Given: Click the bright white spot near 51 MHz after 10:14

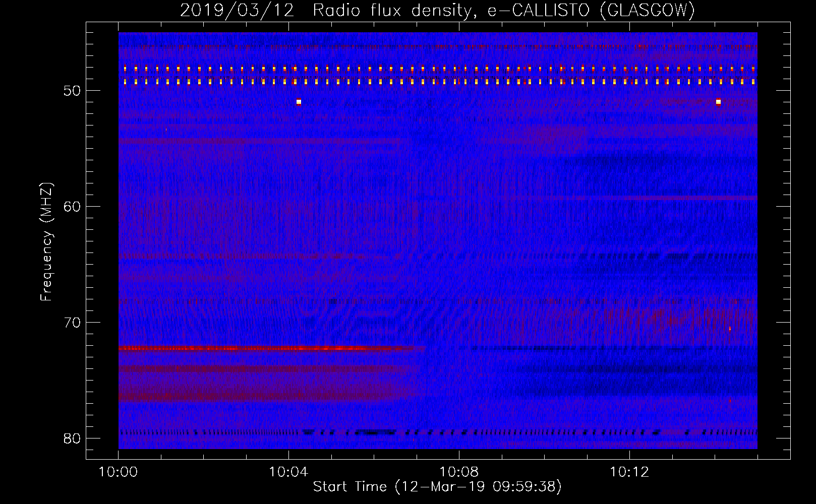Looking at the screenshot, I should coord(718,102).
